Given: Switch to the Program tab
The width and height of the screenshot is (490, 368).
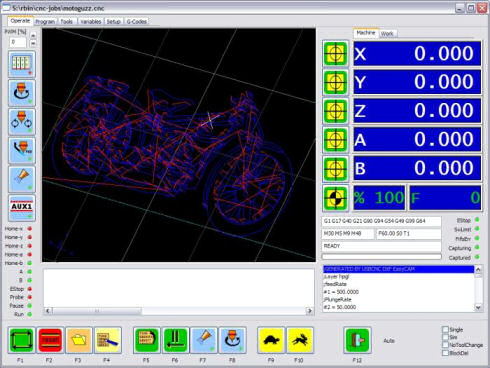Looking at the screenshot, I should click(45, 22).
